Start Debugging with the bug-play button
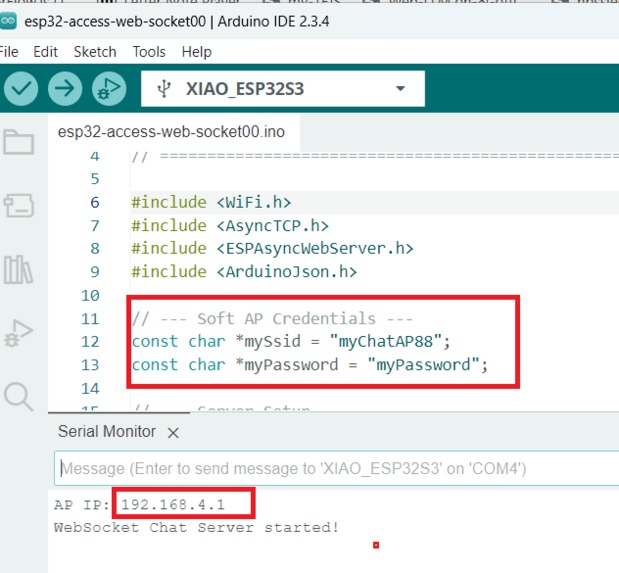Image resolution: width=619 pixels, height=573 pixels. [109, 88]
